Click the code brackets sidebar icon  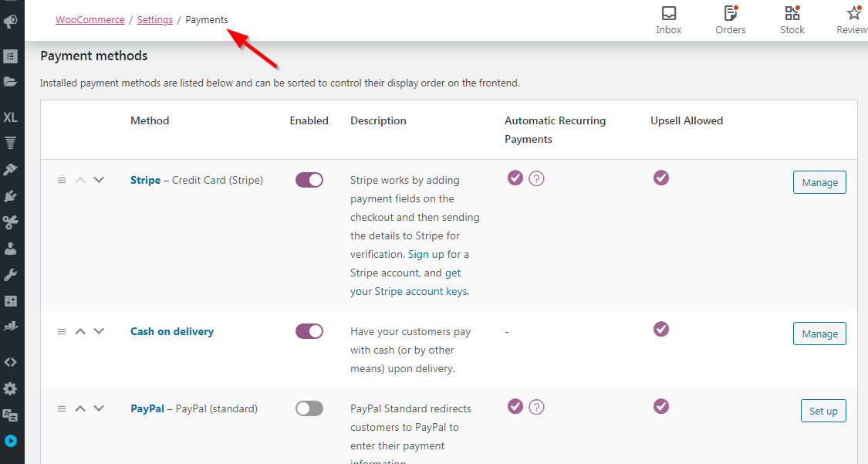point(11,362)
